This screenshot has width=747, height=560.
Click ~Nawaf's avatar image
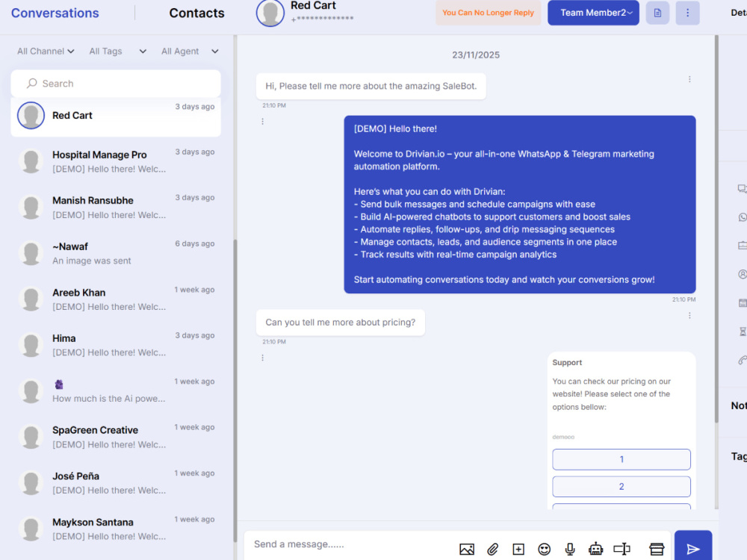(31, 253)
